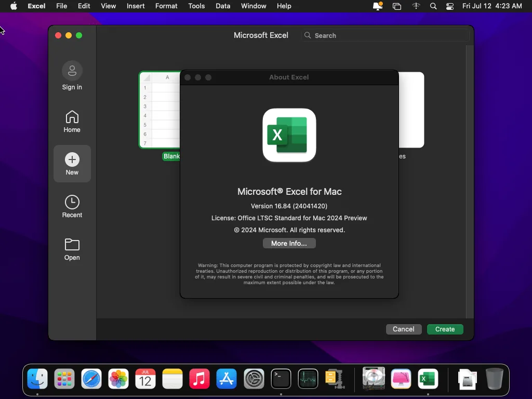532x399 pixels.
Task: Click the date and time in menu bar
Action: (492, 6)
